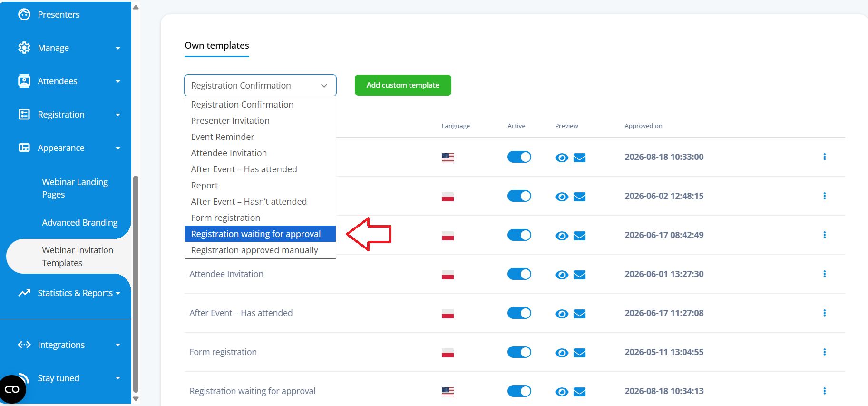This screenshot has width=868, height=406.
Task: Choose After Event – Hasn't attended option
Action: coord(260,201)
